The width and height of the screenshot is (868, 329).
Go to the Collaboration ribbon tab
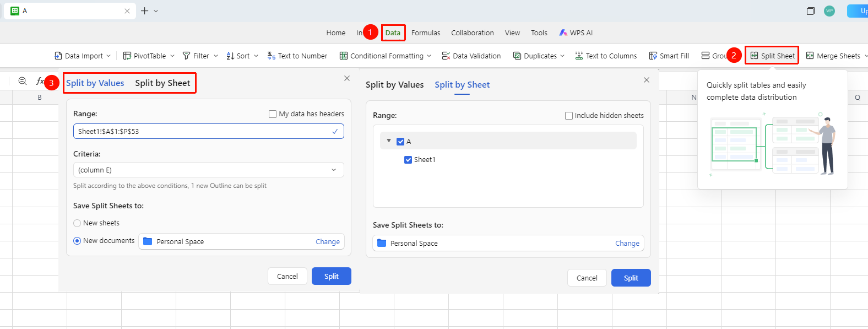[x=473, y=33]
